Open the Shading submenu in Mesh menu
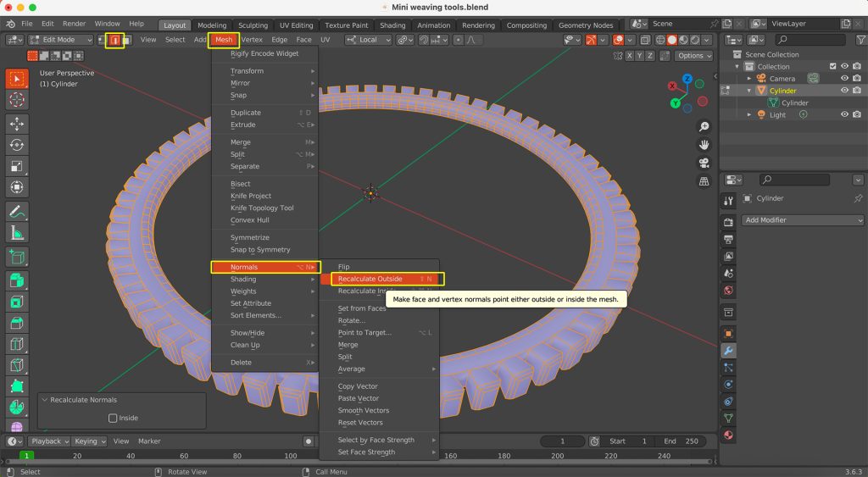The height and width of the screenshot is (477, 868). point(264,280)
